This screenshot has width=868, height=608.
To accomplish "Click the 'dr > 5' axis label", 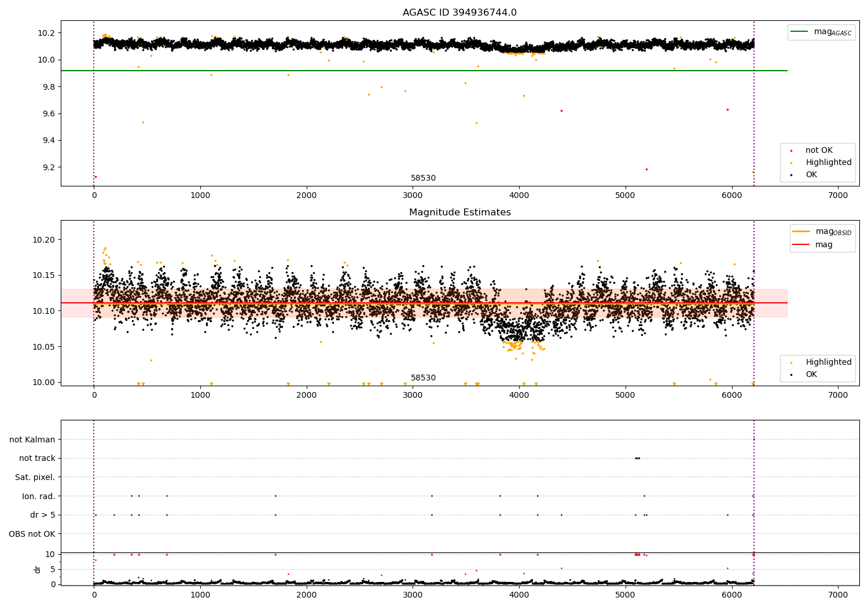I will (43, 515).
